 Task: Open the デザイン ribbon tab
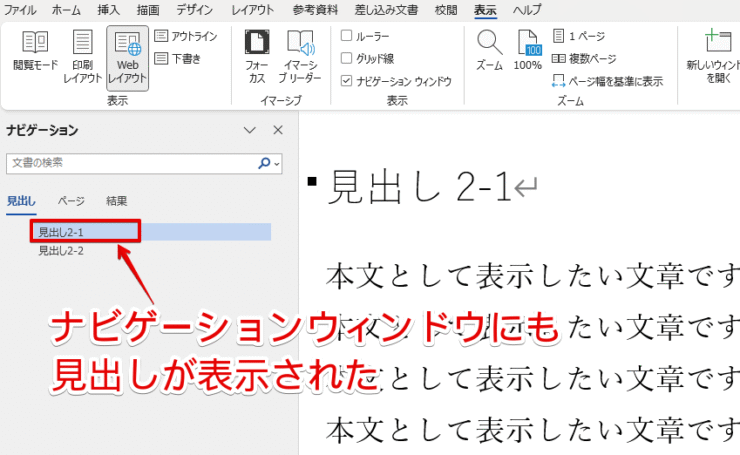194,10
